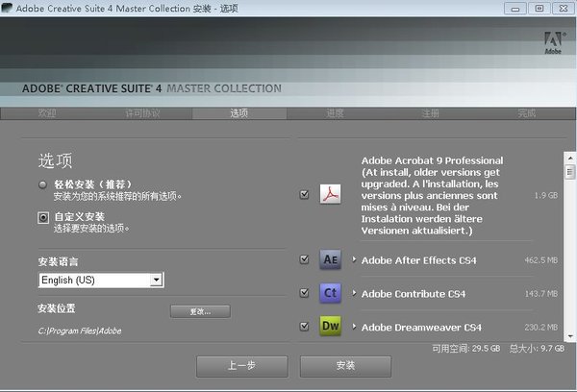Click the 230.2 MB size value

540,327
